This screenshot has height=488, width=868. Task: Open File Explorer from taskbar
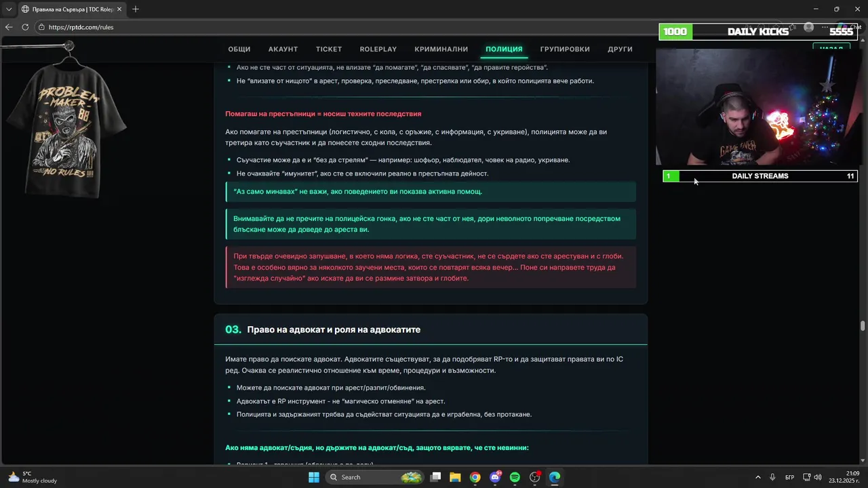pyautogui.click(x=455, y=477)
